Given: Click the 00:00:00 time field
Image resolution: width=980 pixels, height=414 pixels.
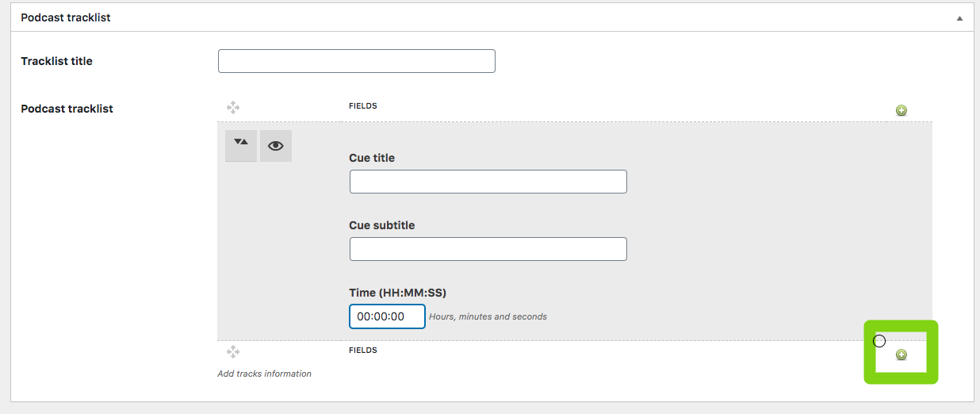Looking at the screenshot, I should (x=388, y=316).
